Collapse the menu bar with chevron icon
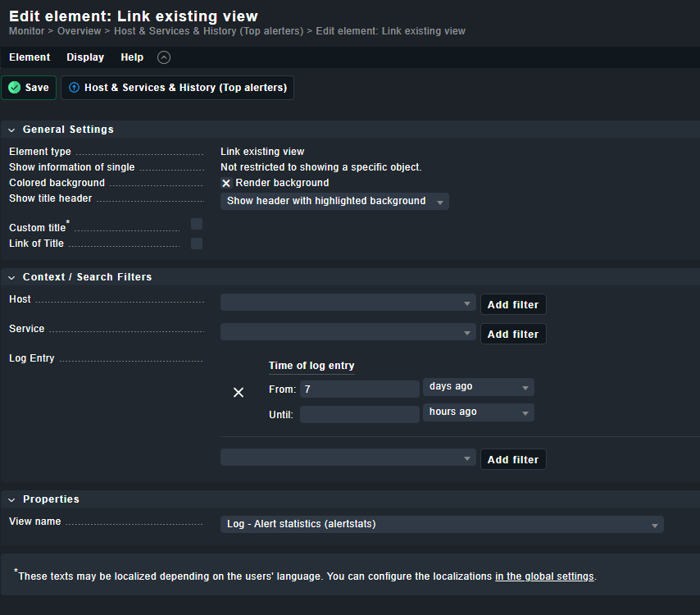The image size is (700, 615). [164, 57]
